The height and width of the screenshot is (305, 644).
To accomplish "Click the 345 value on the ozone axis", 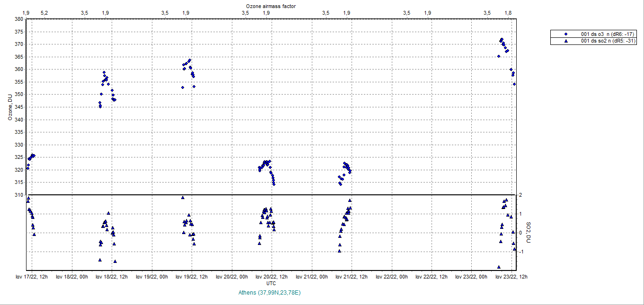I will 19,107.
